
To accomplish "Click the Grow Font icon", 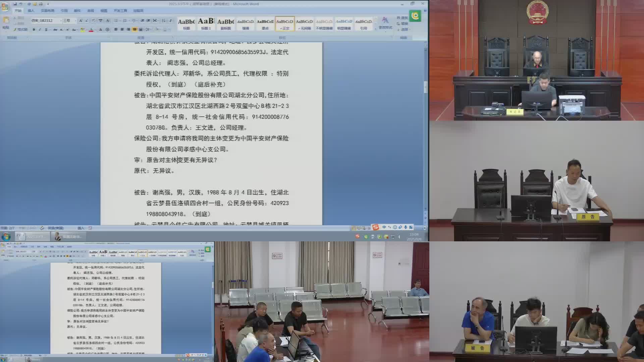I will click(81, 20).
